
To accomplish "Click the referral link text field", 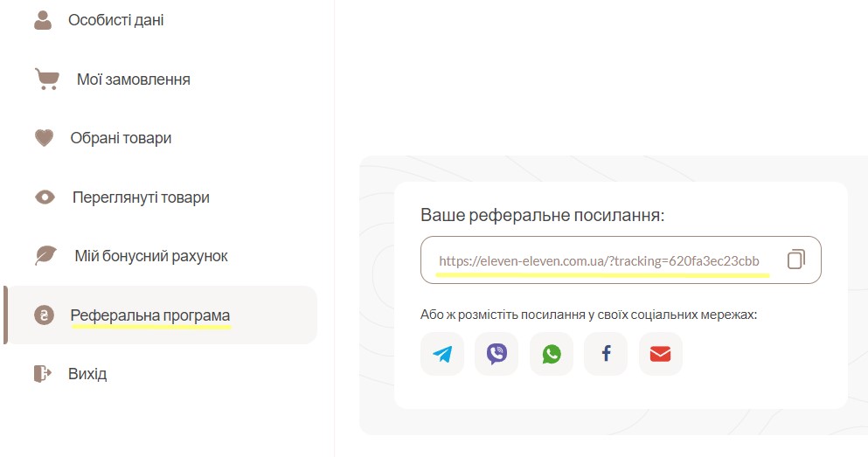I will pos(621,260).
